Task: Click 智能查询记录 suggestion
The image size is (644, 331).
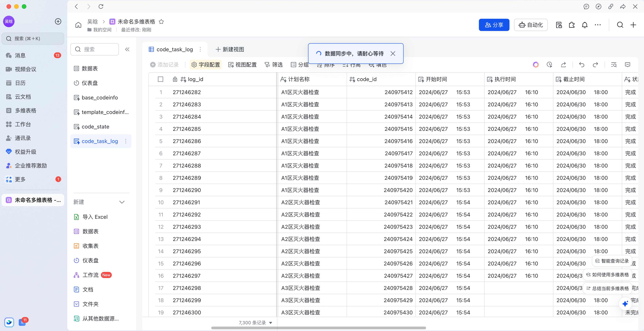Action: point(612,261)
